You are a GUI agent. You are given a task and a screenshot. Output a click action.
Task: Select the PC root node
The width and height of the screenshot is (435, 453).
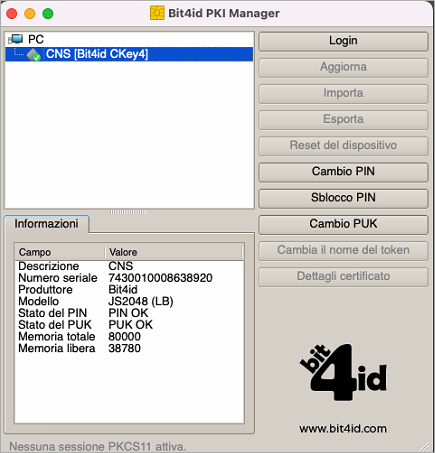[36, 39]
